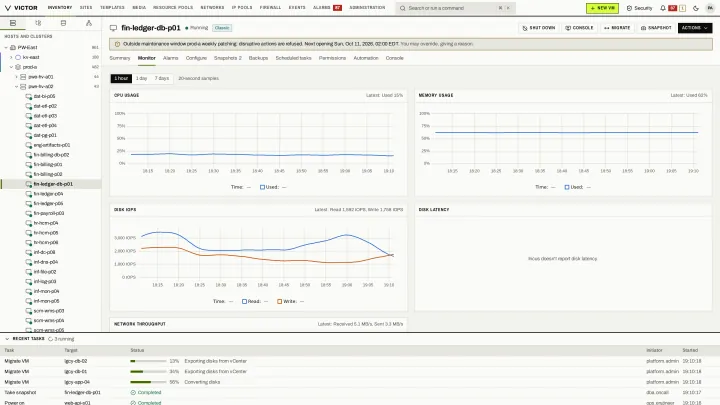Select the 1 hour time range
The width and height of the screenshot is (720, 405).
tap(121, 79)
